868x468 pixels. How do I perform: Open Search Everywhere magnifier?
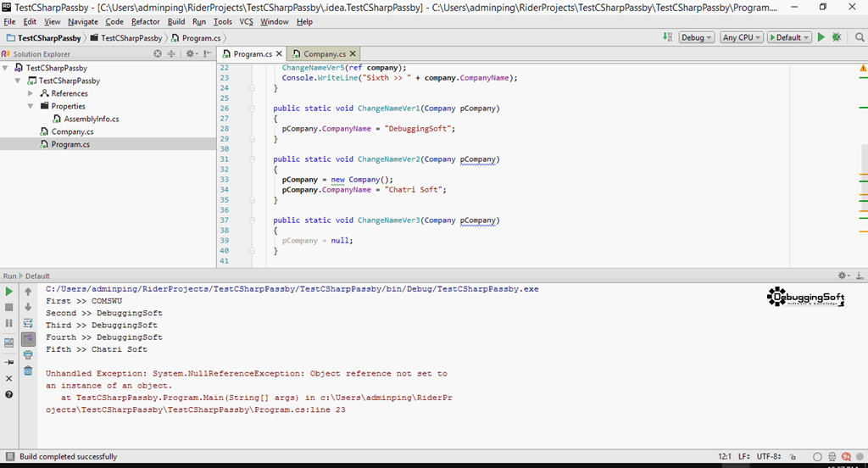pyautogui.click(x=860, y=37)
